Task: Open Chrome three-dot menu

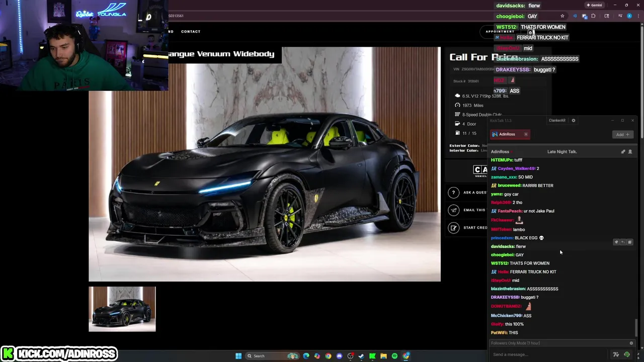Action: point(638,16)
